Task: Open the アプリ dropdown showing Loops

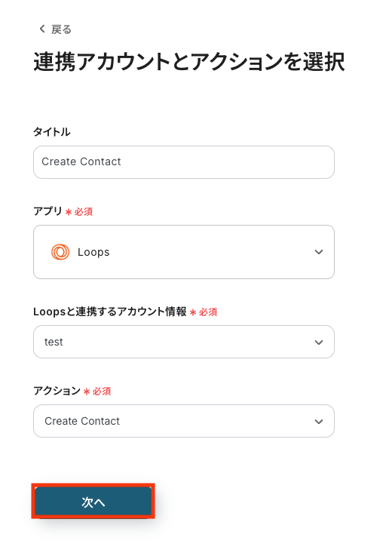Action: 184,252
